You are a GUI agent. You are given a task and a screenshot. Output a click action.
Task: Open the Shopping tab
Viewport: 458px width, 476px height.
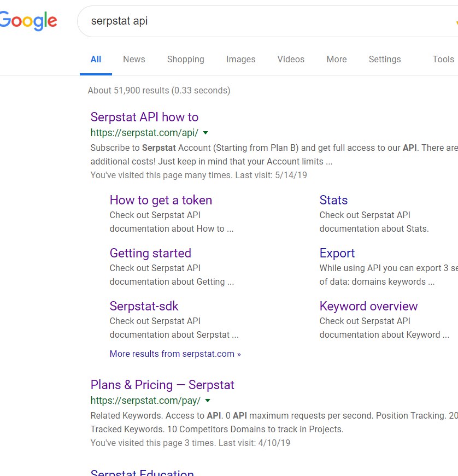[185, 59]
